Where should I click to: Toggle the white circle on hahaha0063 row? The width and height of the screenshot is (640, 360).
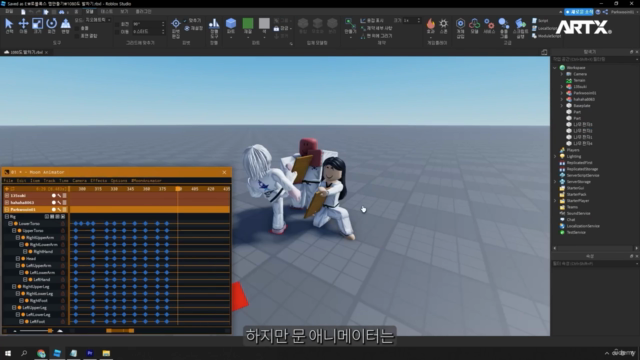pyautogui.click(x=53, y=202)
